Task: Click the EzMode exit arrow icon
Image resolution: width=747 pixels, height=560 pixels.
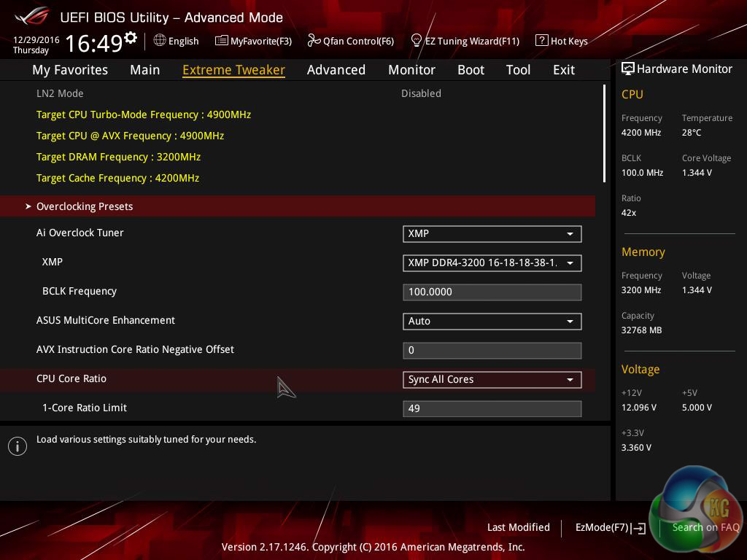Action: [x=639, y=528]
